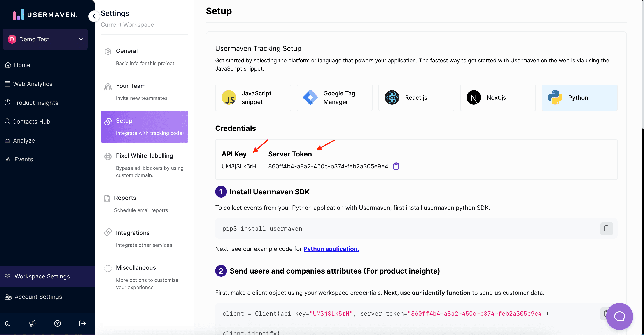Click the server token value 860ff4b4-a8a2…
The height and width of the screenshot is (335, 644).
coord(328,166)
